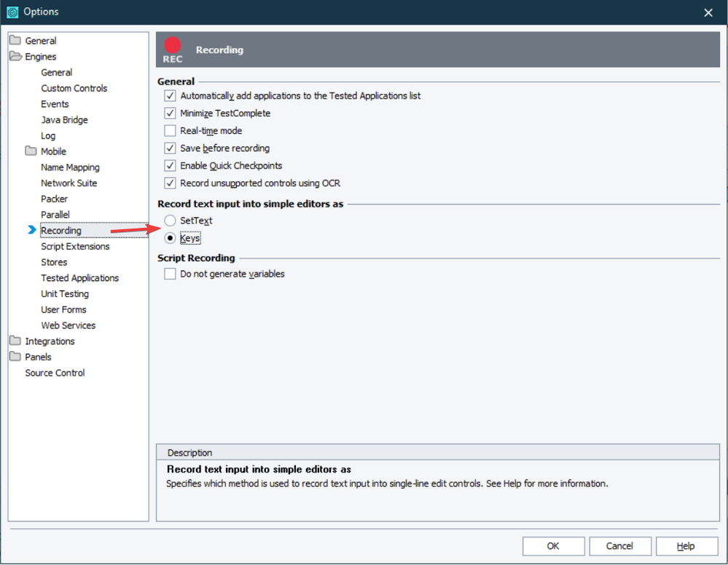
Task: Select Stores in the options tree
Action: (54, 262)
